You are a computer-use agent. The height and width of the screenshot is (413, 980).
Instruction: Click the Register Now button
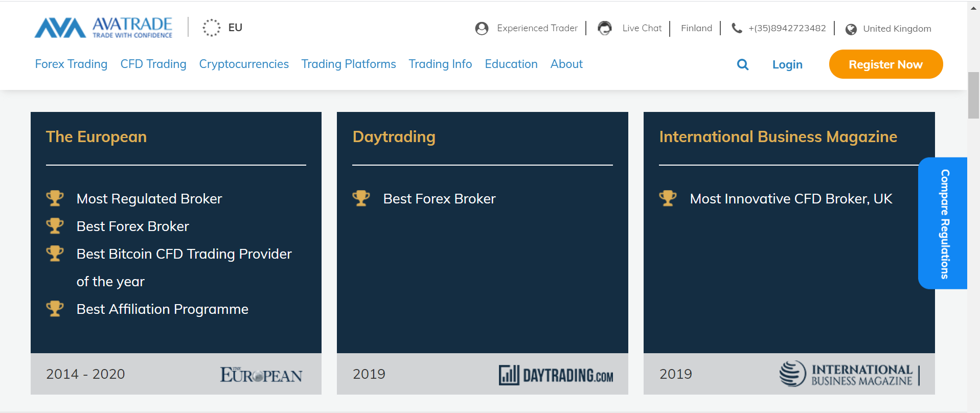point(886,64)
